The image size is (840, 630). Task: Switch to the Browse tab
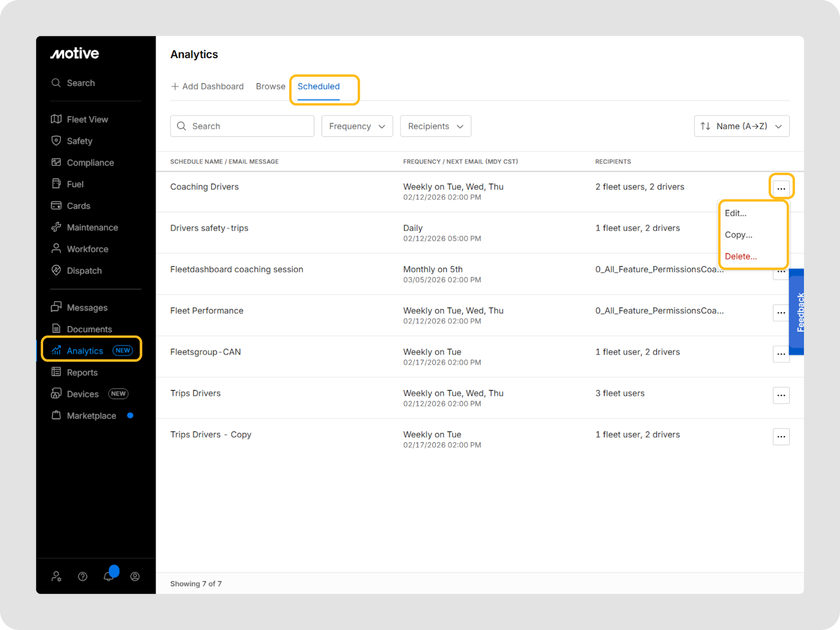[270, 87]
